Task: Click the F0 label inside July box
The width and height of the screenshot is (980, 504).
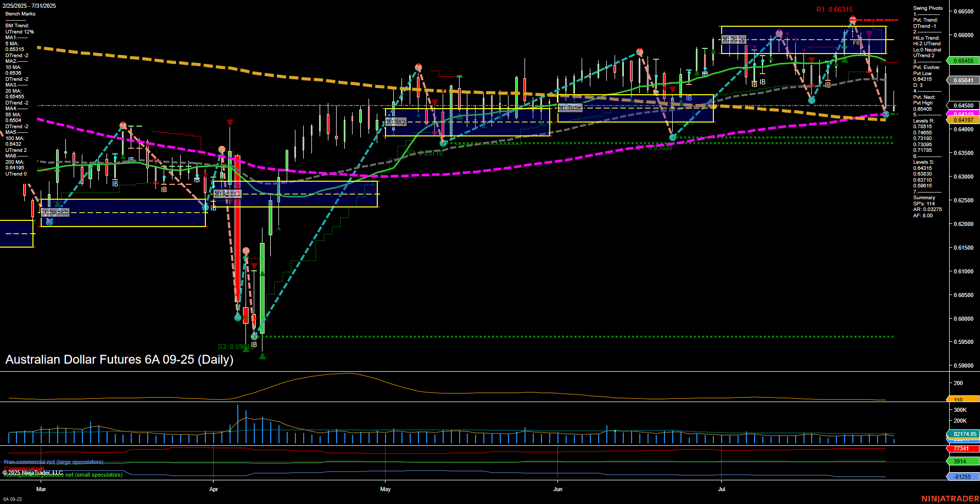Action: pos(856,43)
